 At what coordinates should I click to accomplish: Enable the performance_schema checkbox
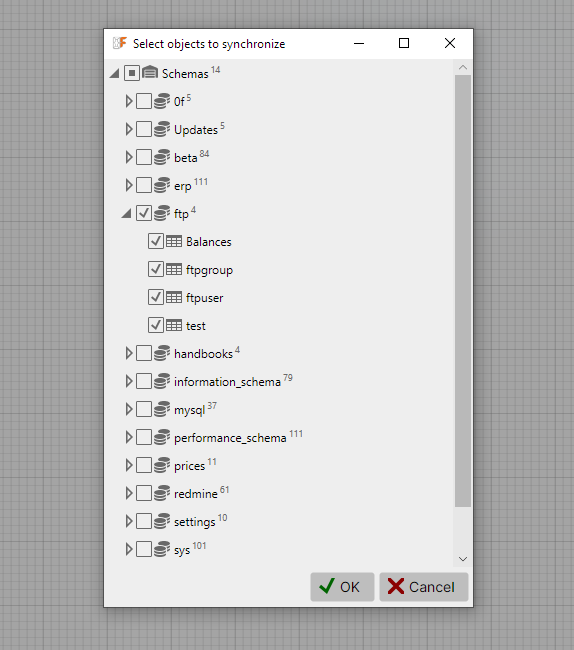[144, 437]
